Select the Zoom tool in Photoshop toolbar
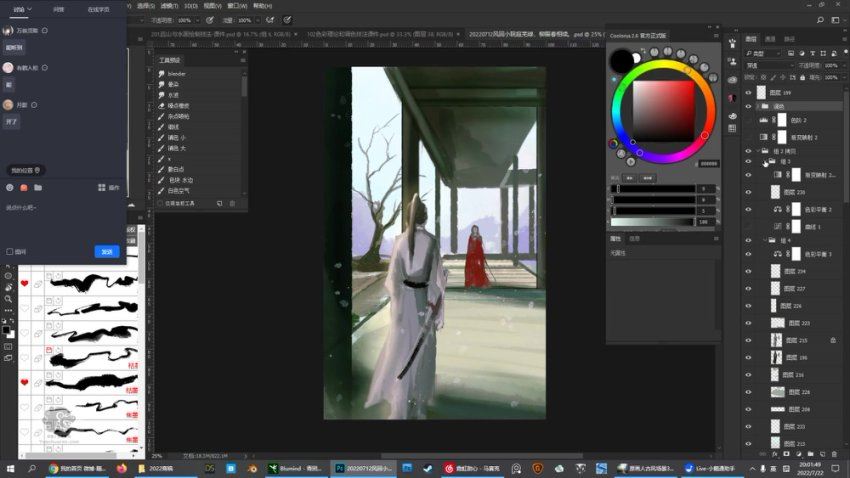850x478 pixels. [x=8, y=299]
